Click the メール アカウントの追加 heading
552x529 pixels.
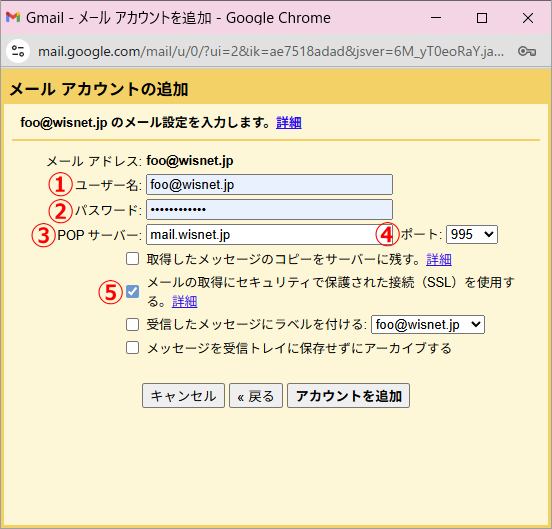99,89
